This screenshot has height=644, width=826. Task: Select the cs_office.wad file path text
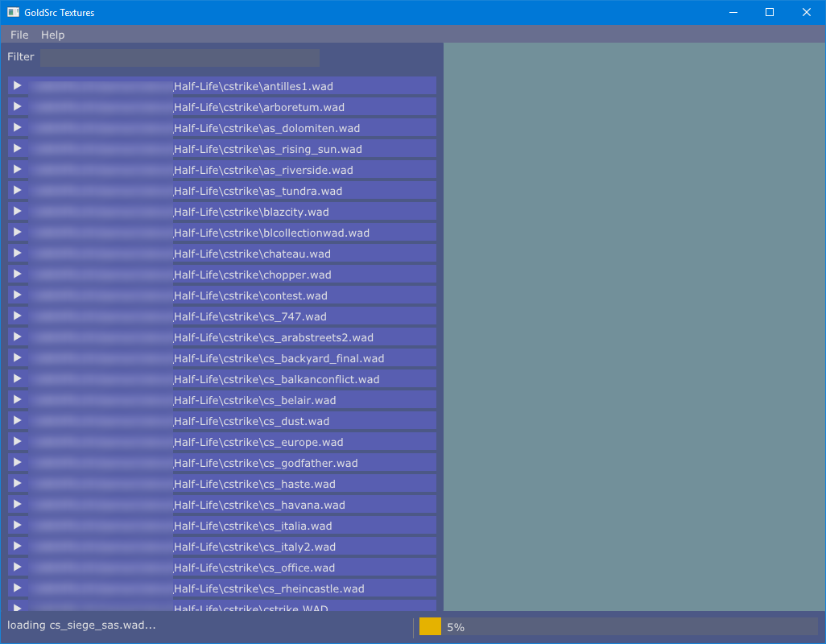(x=254, y=568)
